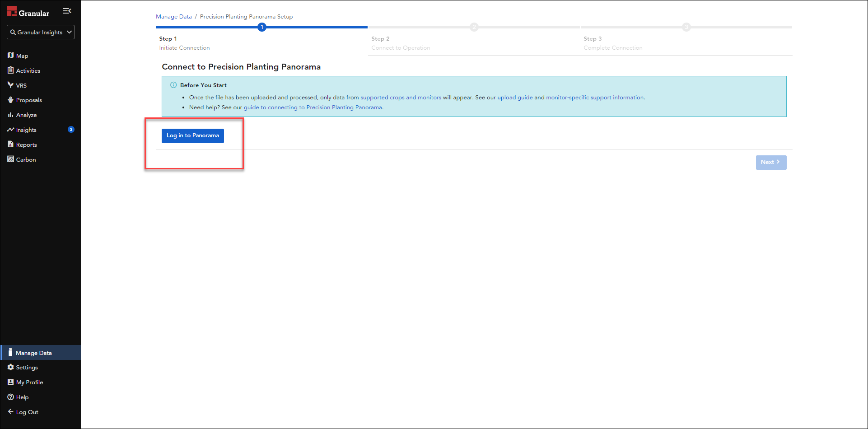Viewport: 868px width, 429px height.
Task: Click the My Profile person icon
Action: click(10, 382)
